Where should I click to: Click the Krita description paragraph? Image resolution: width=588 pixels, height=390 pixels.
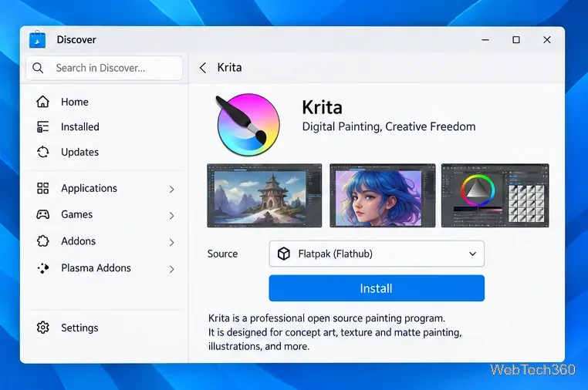pyautogui.click(x=335, y=332)
